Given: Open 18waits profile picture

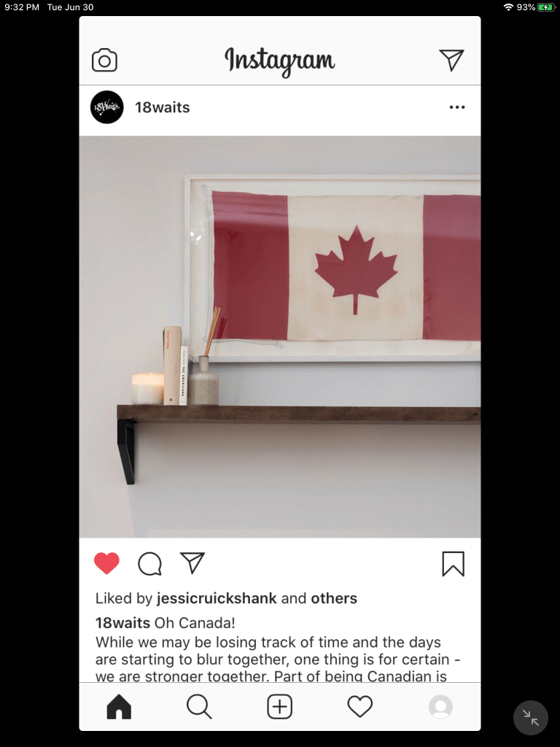Looking at the screenshot, I should tap(106, 107).
